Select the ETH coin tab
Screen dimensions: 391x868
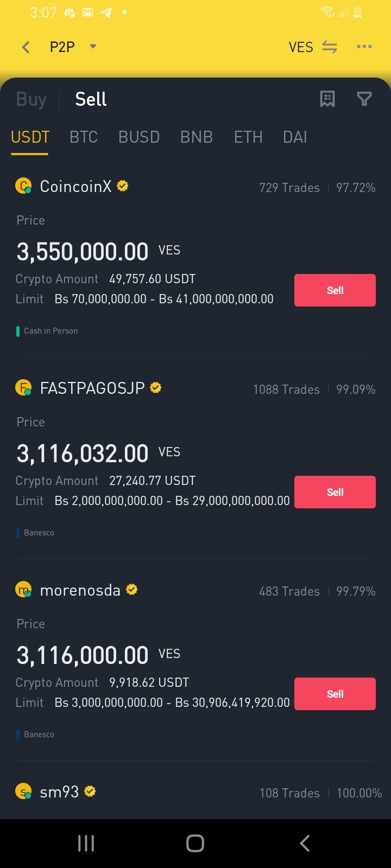point(248,137)
